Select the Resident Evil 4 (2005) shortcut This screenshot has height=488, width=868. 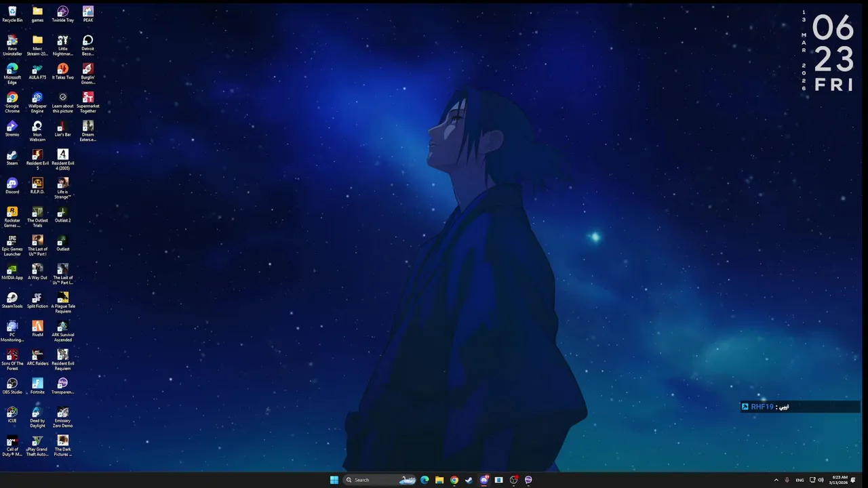coord(62,159)
